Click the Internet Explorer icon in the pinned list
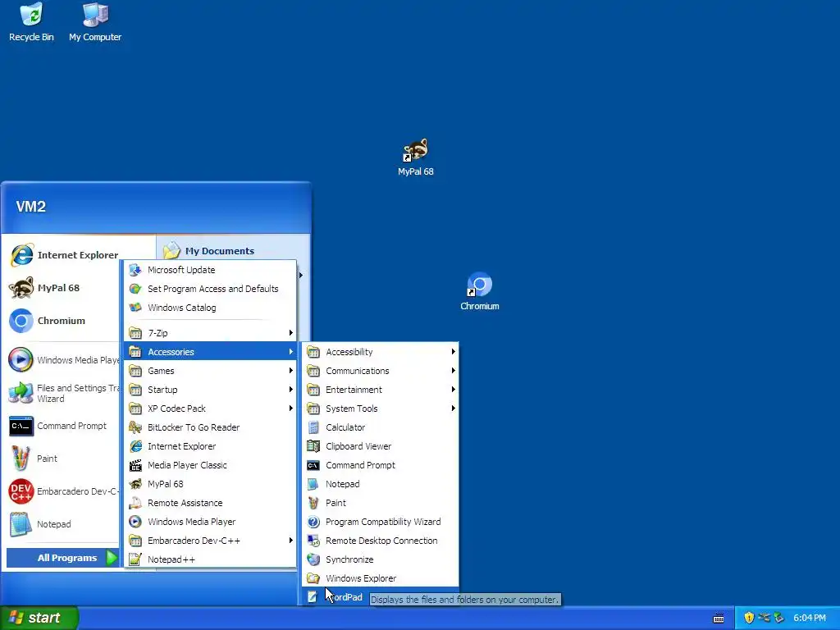The image size is (840, 630). point(22,255)
